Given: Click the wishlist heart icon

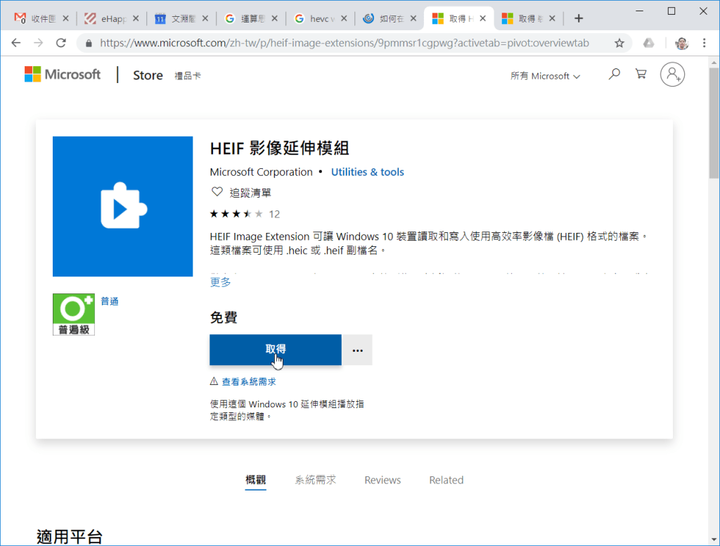Looking at the screenshot, I should (x=217, y=192).
